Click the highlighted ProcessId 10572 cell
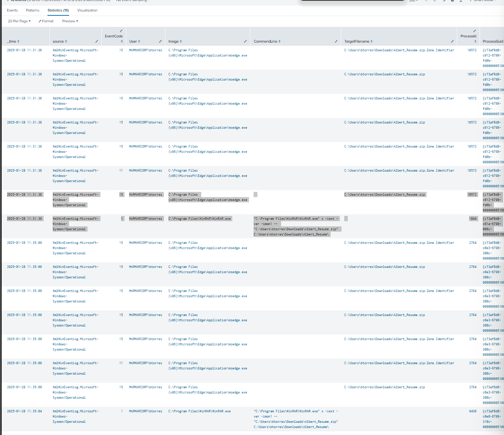 point(472,195)
